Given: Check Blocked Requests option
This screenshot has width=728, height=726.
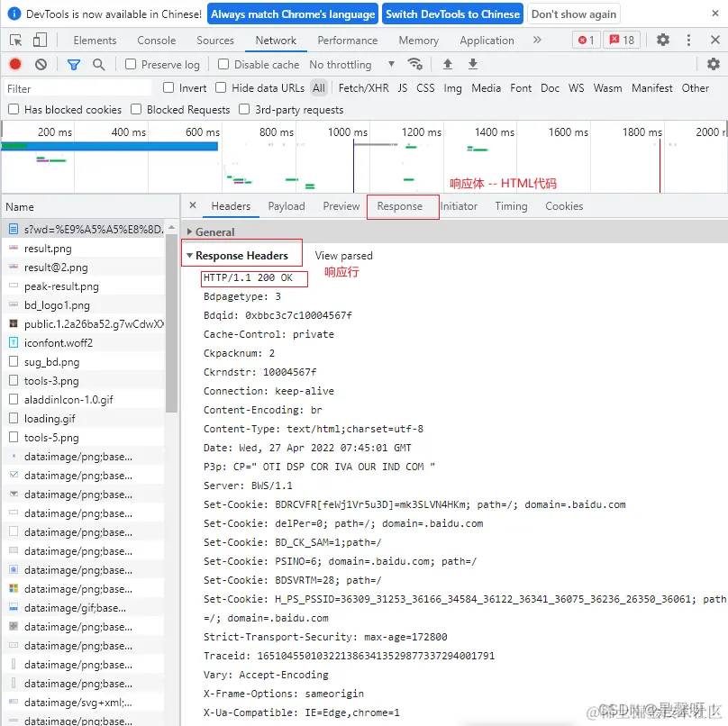Looking at the screenshot, I should (x=136, y=109).
